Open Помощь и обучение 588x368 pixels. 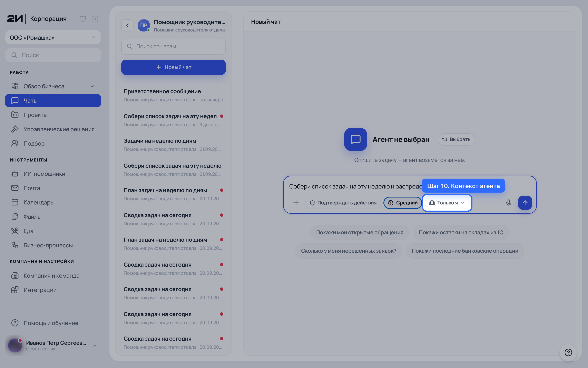(53, 323)
